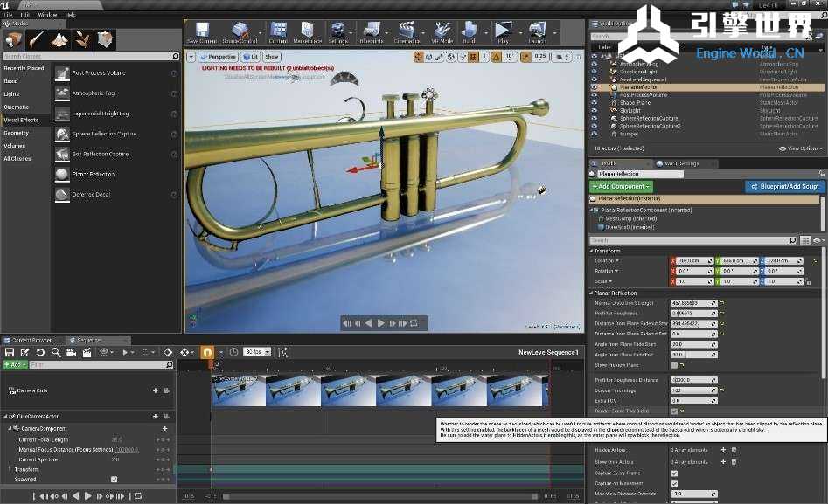828x504 pixels.
Task: Toggle the Spawned checkbox in Sequencer
Action: coord(114,479)
